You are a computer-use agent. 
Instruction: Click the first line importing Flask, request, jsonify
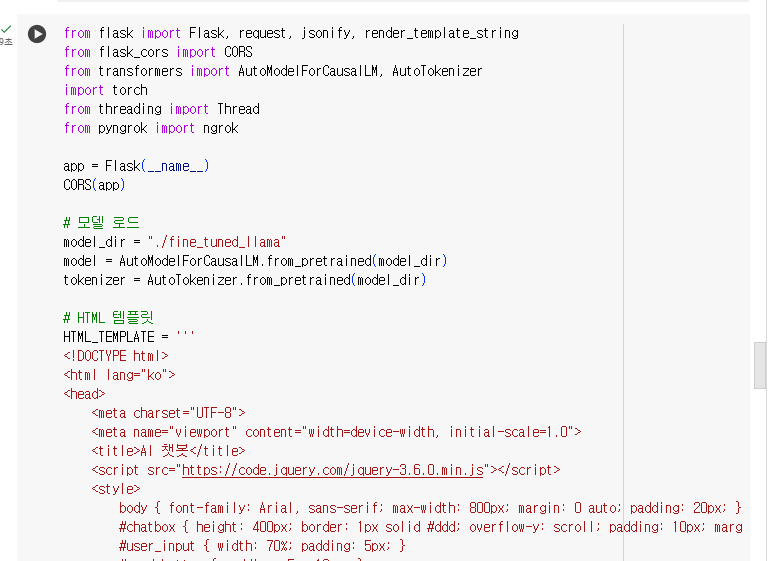pos(291,33)
